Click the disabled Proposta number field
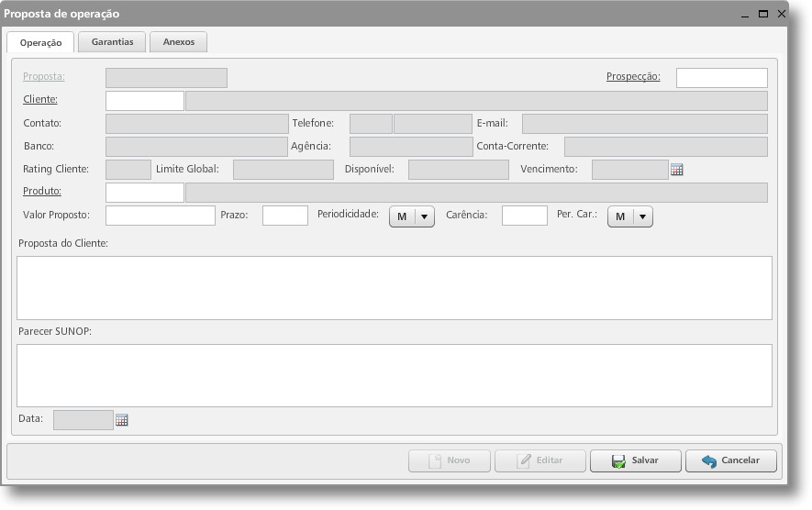Viewport: 812px width, 510px height. (166, 78)
